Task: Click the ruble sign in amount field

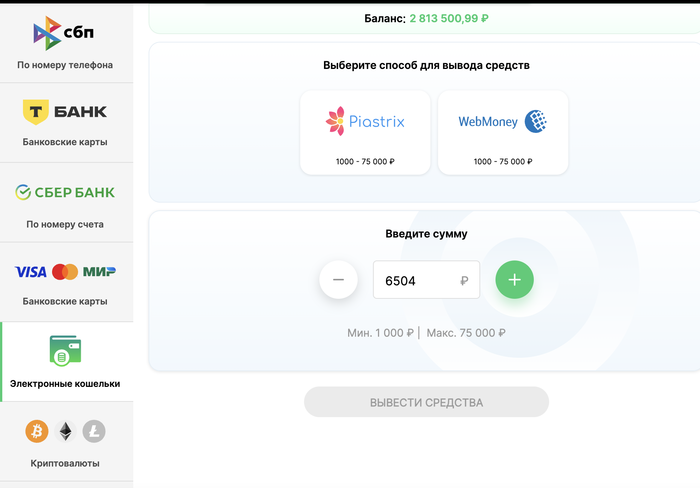Action: pos(464,280)
